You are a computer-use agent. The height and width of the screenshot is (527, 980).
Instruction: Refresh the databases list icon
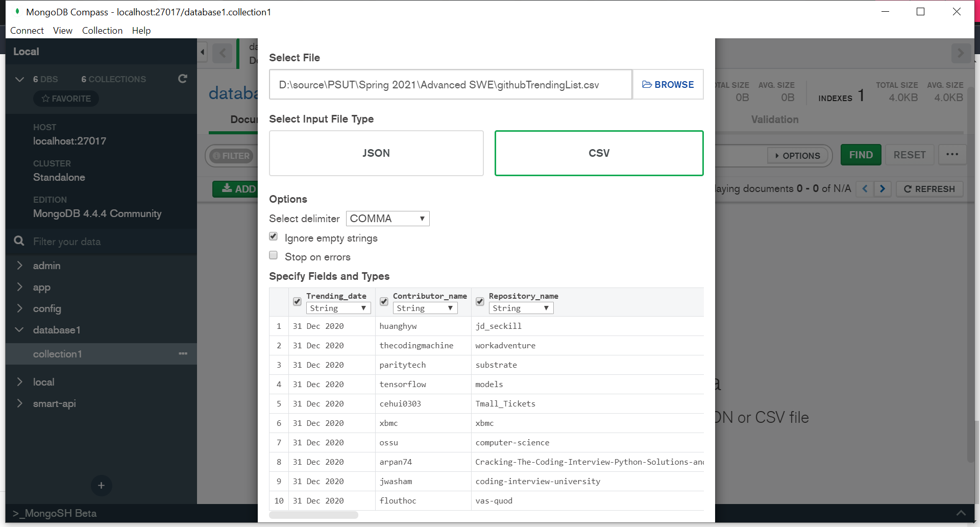(x=182, y=79)
